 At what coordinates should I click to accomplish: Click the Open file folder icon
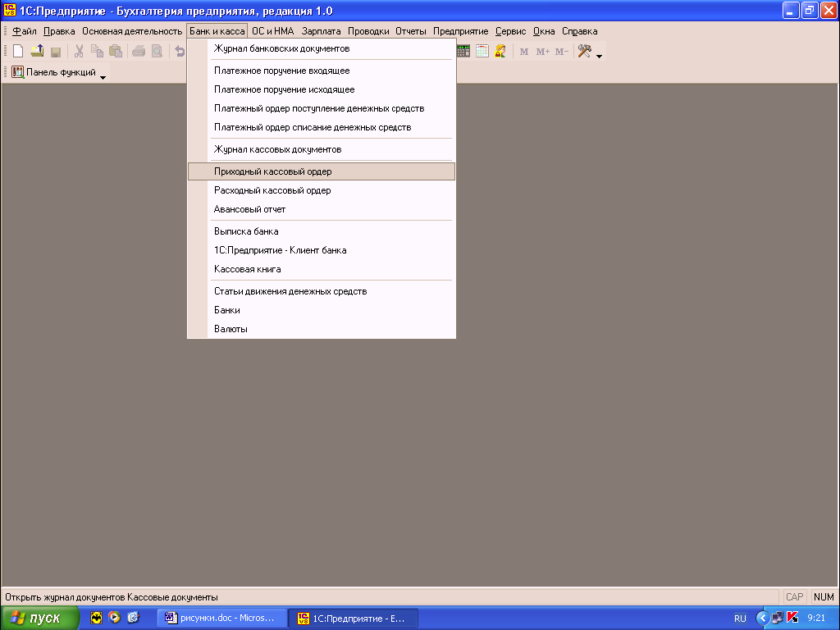37,51
